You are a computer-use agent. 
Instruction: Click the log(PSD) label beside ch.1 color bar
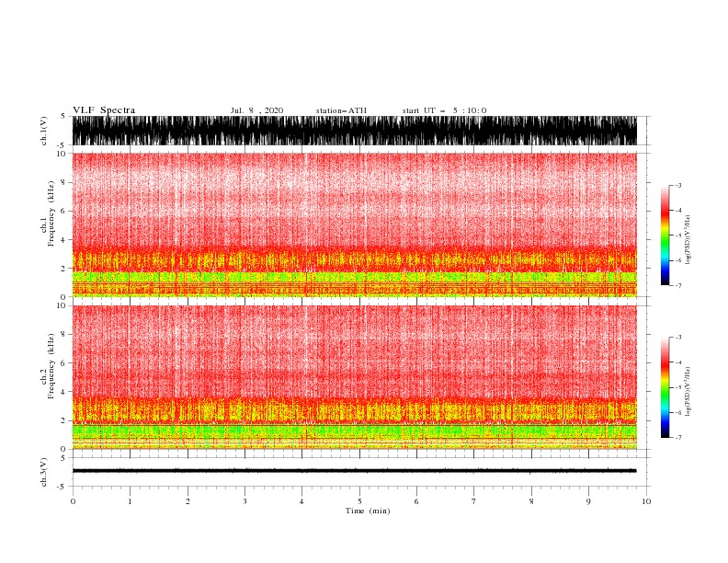[688, 240]
